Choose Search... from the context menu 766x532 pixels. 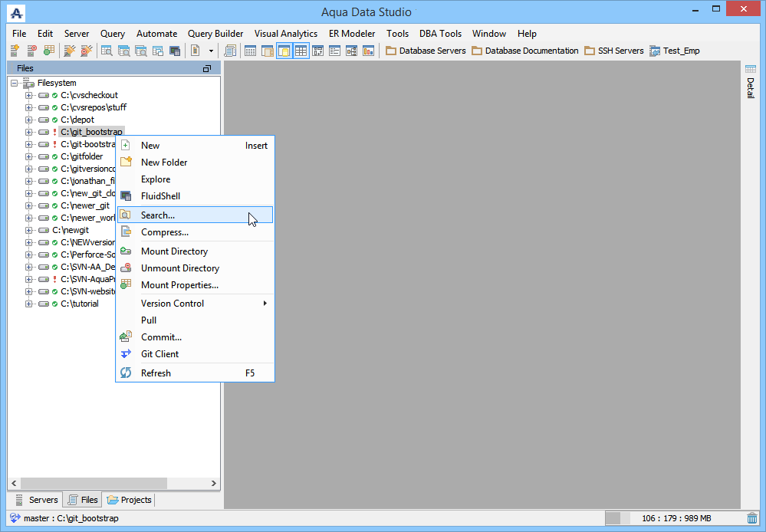click(195, 215)
